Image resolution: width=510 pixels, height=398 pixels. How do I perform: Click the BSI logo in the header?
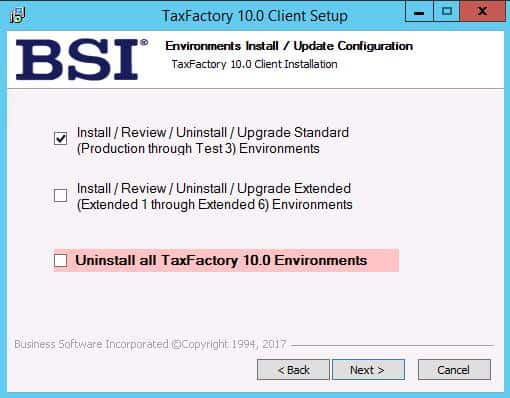[82, 59]
